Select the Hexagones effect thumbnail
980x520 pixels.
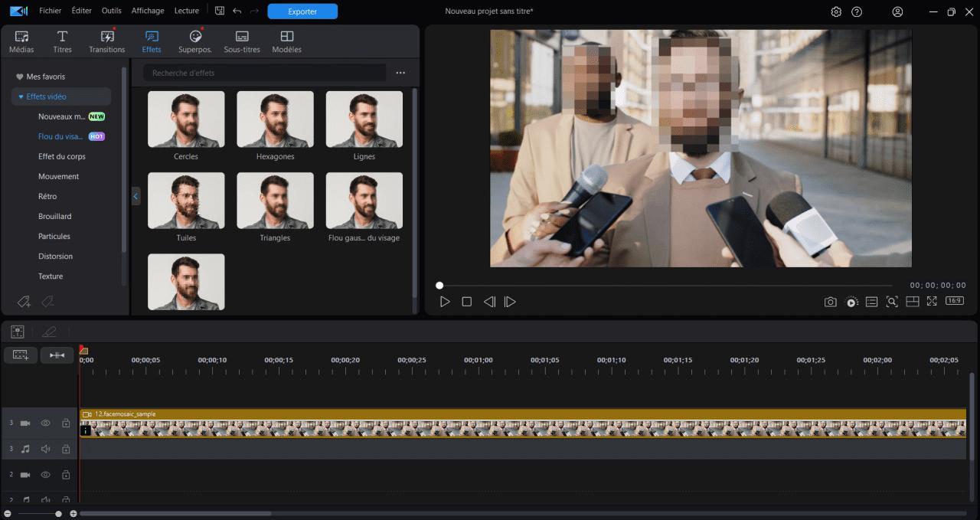[275, 119]
